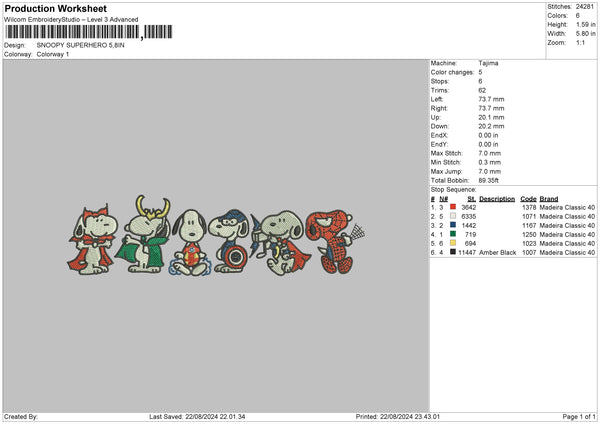Click the min stitch value '0.3 mm'

[489, 163]
